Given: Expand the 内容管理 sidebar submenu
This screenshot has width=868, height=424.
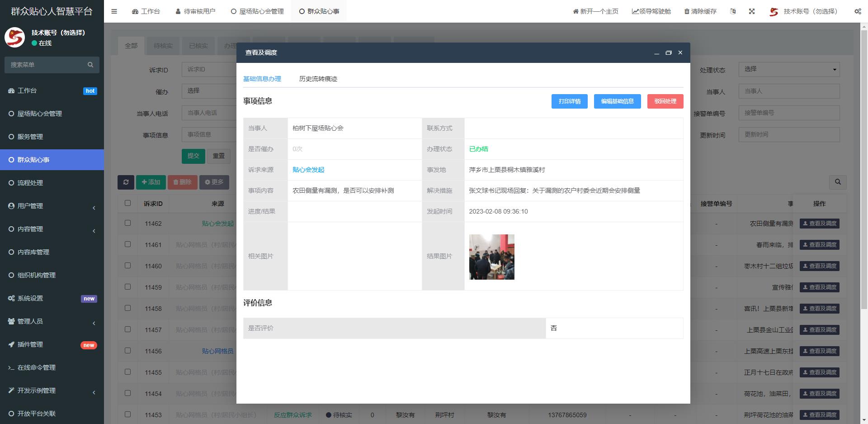Looking at the screenshot, I should coord(52,229).
